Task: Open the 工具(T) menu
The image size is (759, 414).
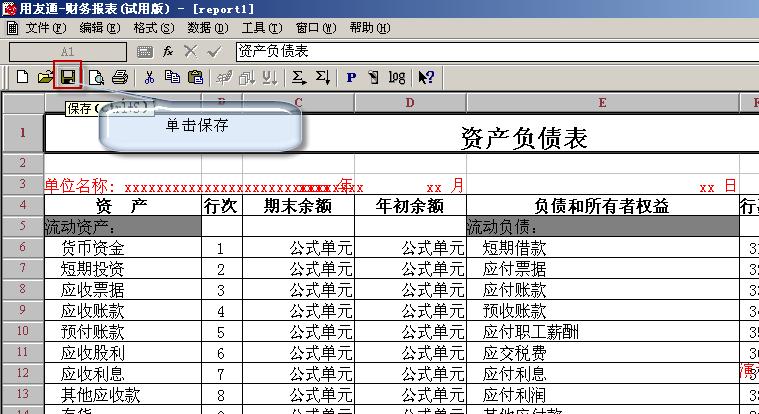Action: tap(262, 28)
